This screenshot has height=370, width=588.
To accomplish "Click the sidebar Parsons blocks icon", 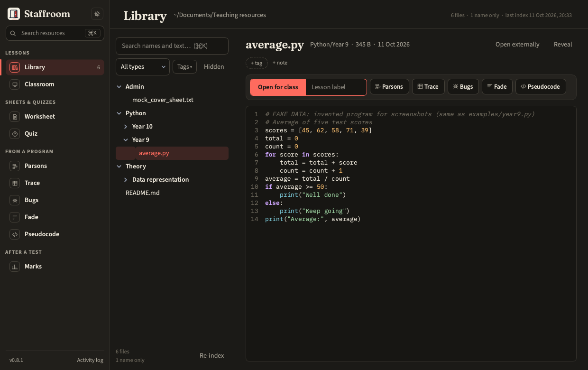I will point(15,166).
